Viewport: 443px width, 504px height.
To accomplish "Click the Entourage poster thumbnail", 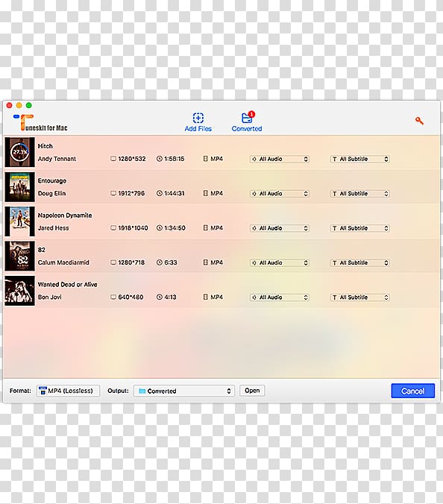I will 19,186.
